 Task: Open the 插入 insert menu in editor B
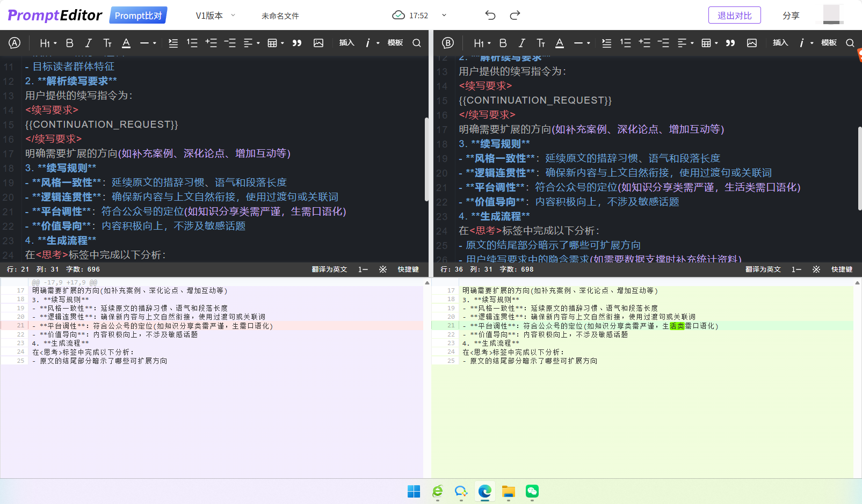[780, 43]
